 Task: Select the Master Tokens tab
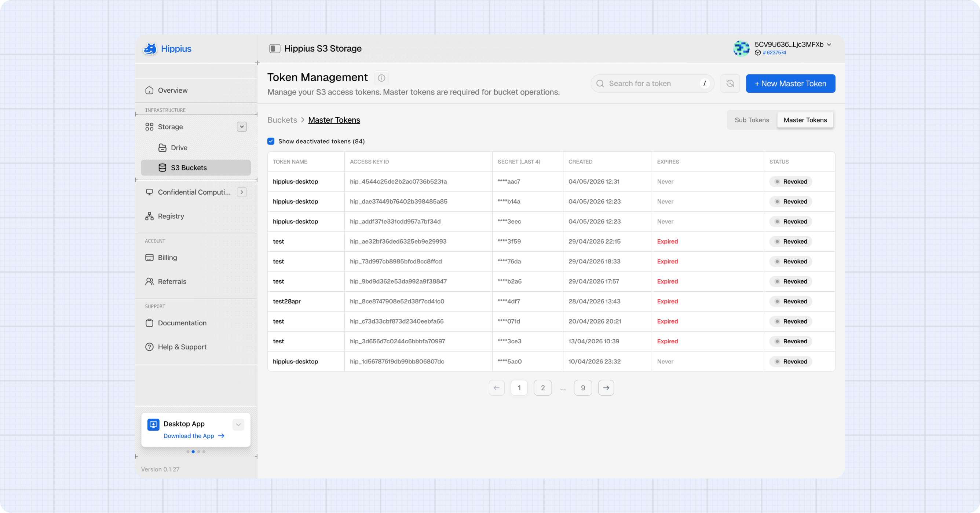point(805,120)
